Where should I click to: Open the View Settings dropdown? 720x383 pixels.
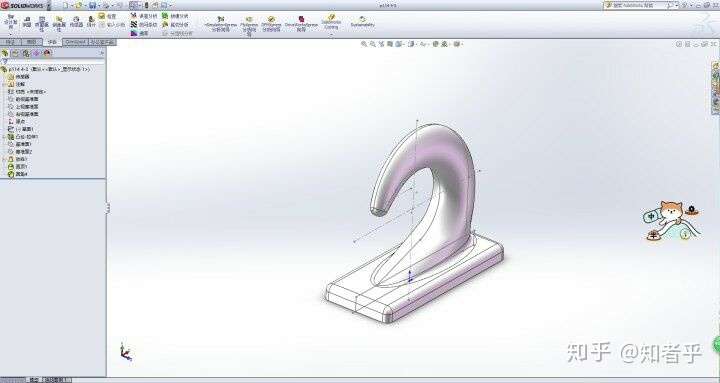[457, 44]
